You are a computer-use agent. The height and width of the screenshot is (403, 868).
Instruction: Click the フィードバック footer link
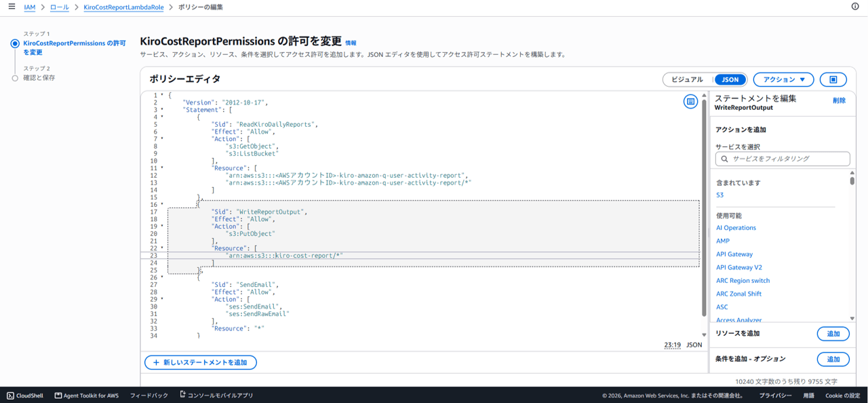pos(149,396)
